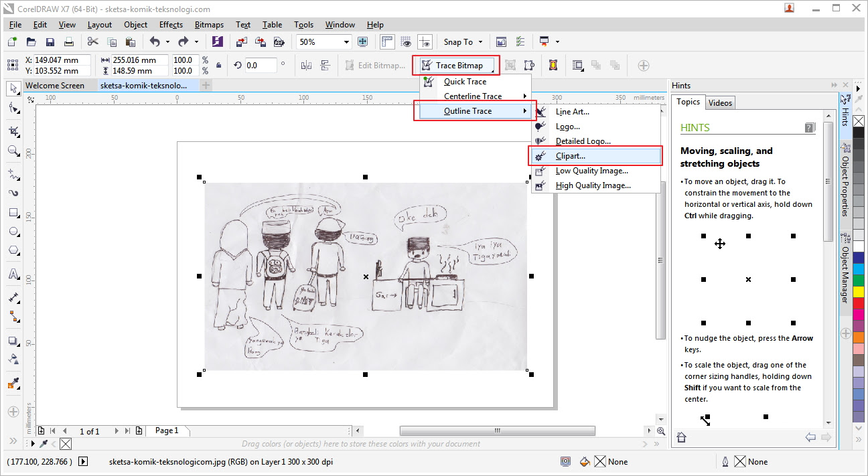Create a new document

point(12,42)
